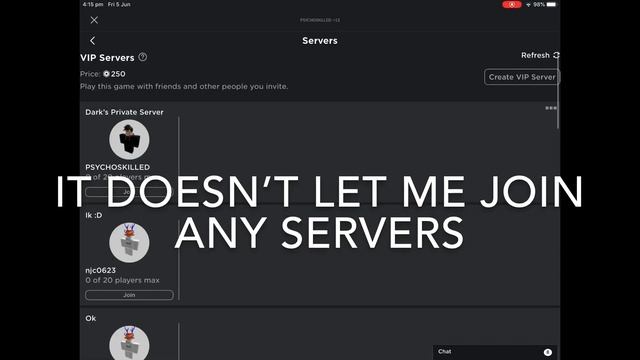Click the njc0623 owner name
The width and height of the screenshot is (640, 360).
[x=100, y=270]
